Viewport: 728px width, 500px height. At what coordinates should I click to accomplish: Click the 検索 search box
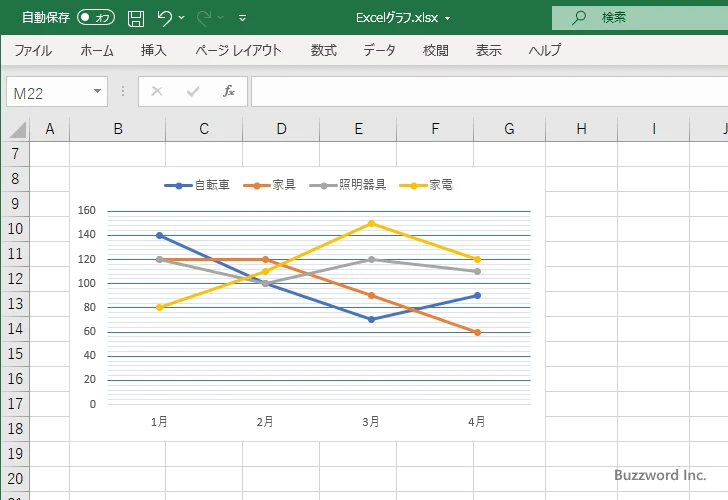(640, 18)
